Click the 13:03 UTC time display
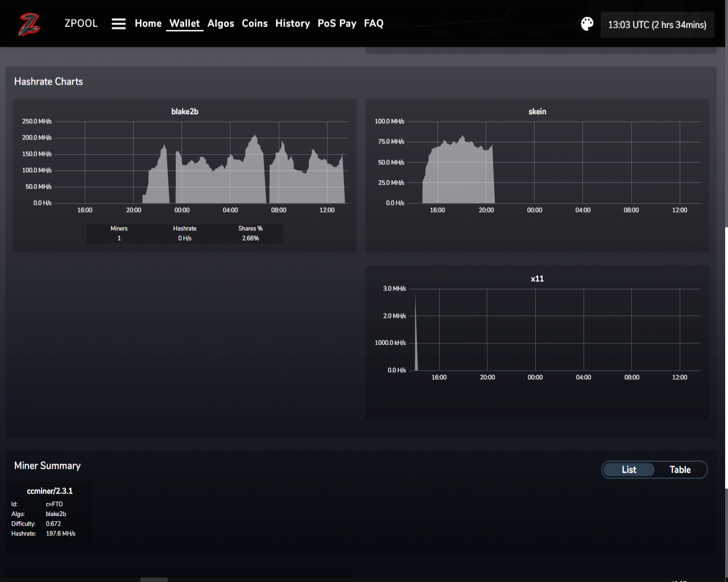 coord(657,25)
